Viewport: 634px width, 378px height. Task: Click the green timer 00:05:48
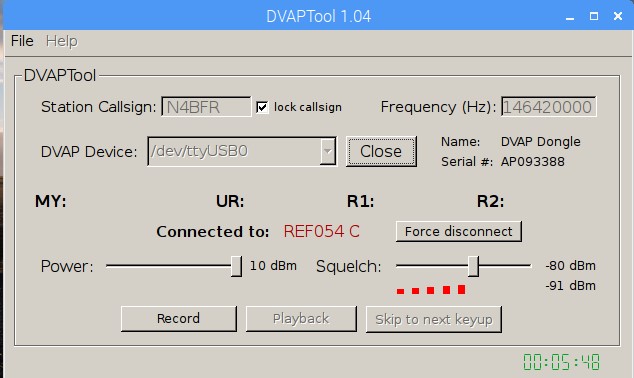(562, 362)
